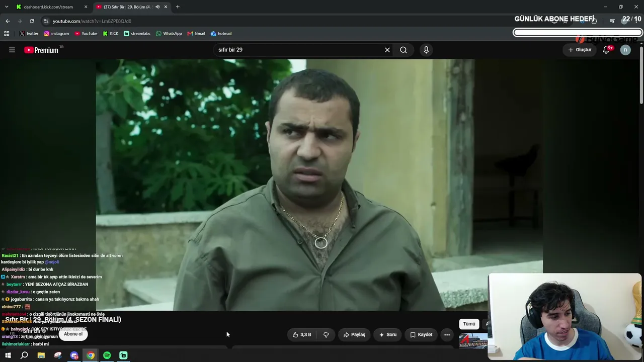The image size is (644, 362).
Task: Open twitter bookmark
Action: pos(29,34)
